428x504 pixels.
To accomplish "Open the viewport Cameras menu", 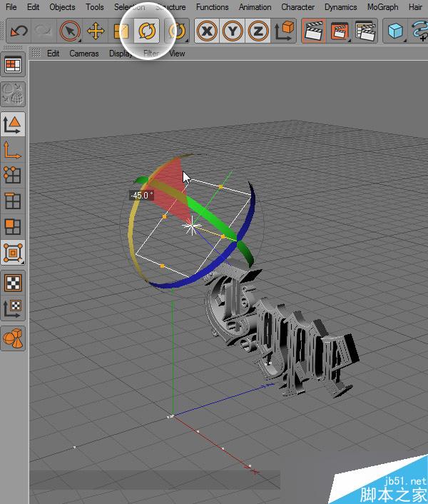I will click(84, 54).
